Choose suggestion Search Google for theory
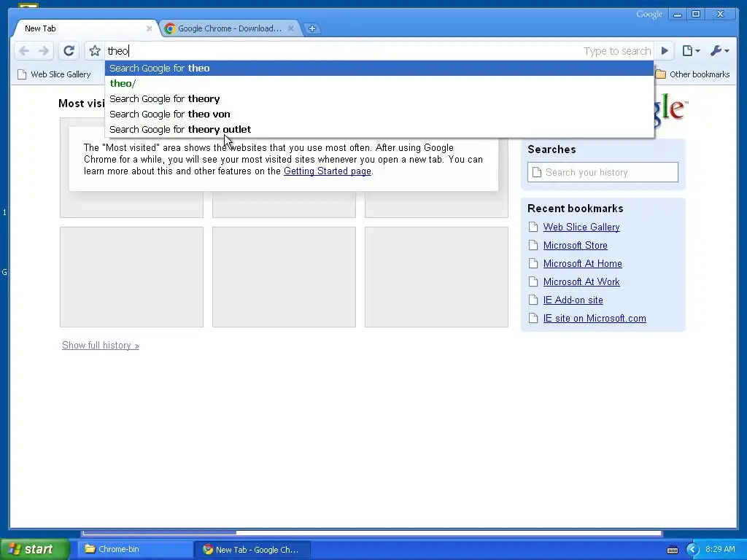The width and height of the screenshot is (747, 560). click(x=379, y=98)
